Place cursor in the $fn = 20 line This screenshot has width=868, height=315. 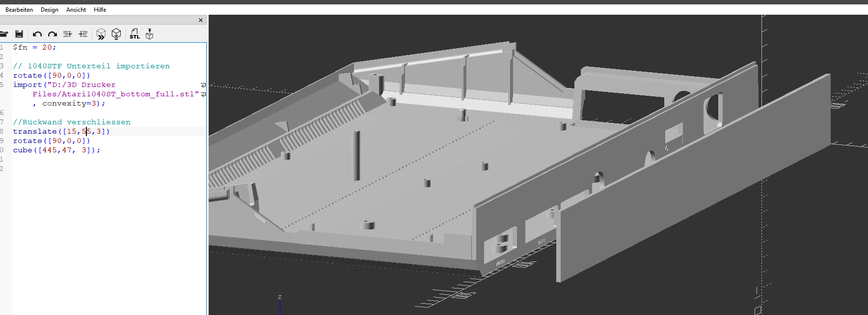pos(34,48)
